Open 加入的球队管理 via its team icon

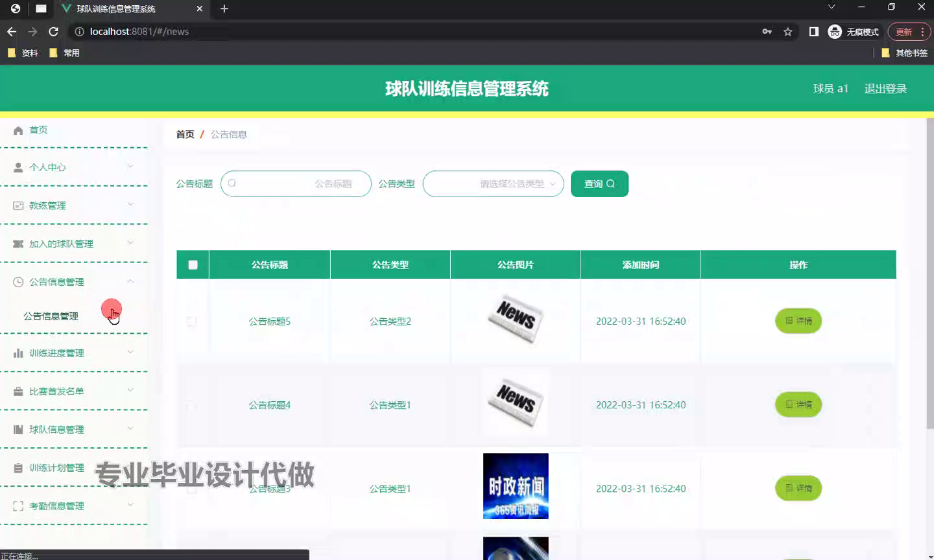(18, 244)
